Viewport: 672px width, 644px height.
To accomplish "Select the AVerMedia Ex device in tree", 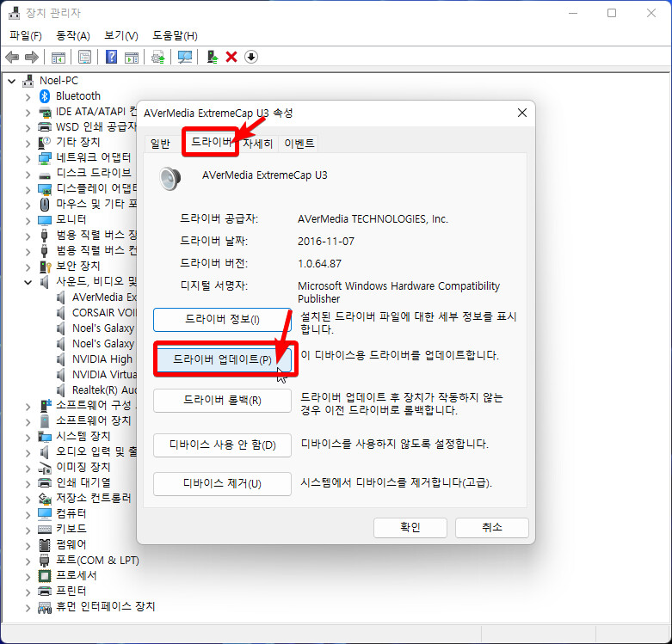I will [x=104, y=297].
